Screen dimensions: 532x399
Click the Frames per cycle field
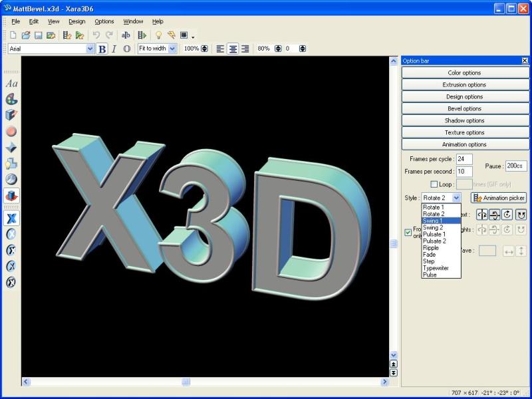(x=464, y=159)
